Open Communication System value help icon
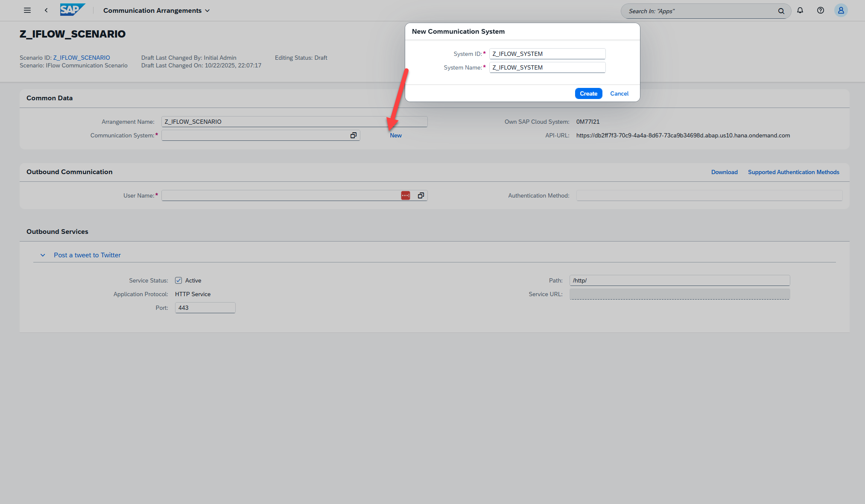The image size is (865, 504). pyautogui.click(x=353, y=135)
